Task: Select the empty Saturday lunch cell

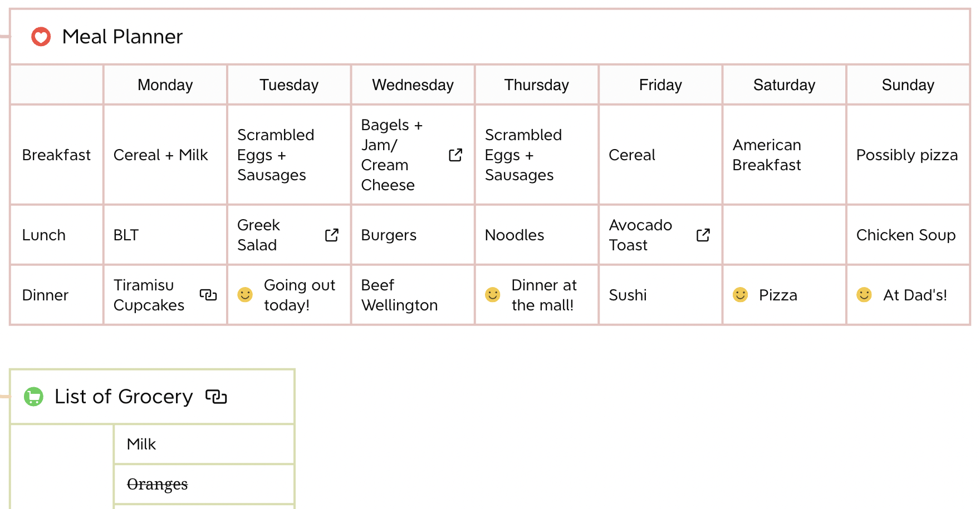Action: point(785,235)
